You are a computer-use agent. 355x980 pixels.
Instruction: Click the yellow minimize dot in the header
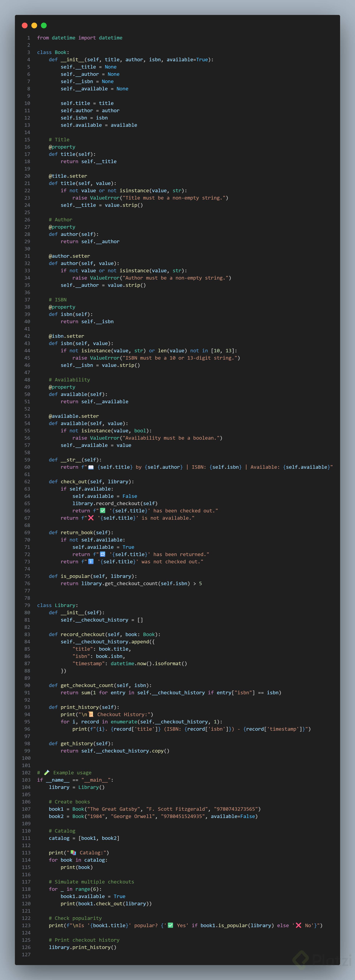pyautogui.click(x=34, y=25)
